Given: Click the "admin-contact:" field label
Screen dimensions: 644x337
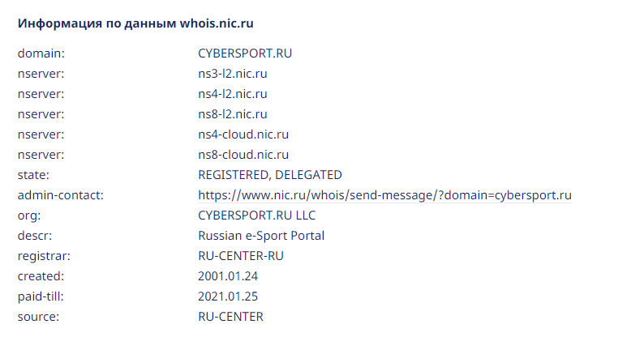Looking at the screenshot, I should (x=61, y=195).
